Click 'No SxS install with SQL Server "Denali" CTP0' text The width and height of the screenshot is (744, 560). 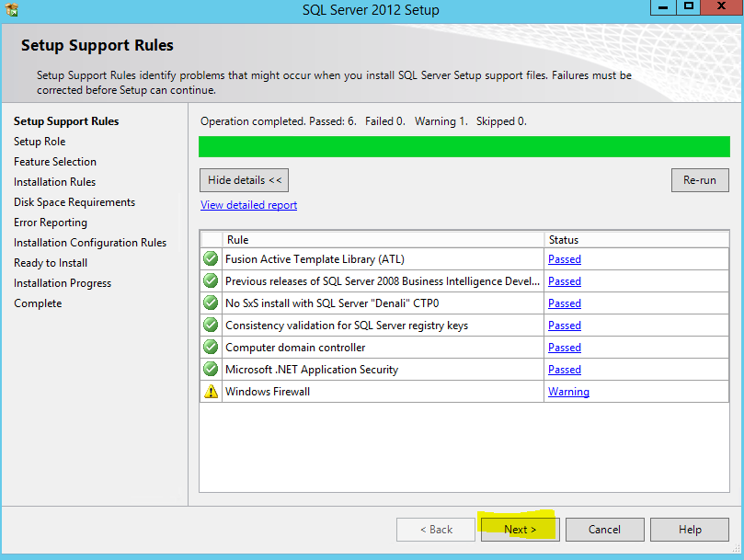point(332,303)
